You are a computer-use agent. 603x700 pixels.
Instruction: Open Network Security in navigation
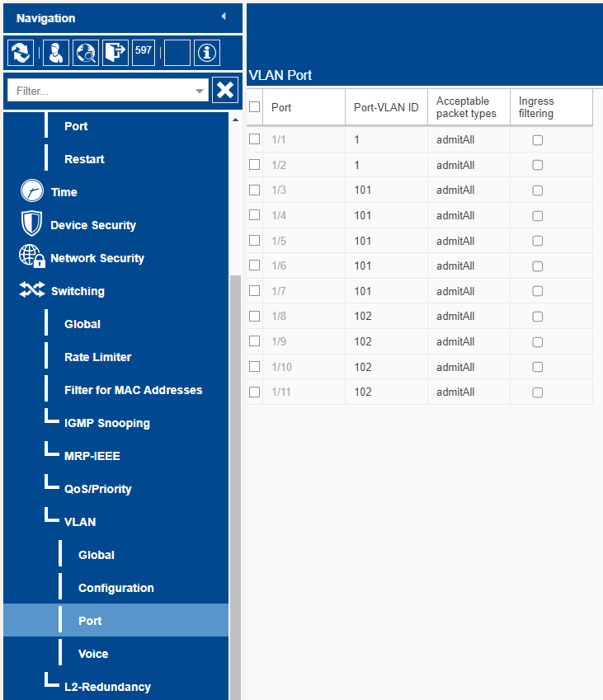click(x=97, y=258)
